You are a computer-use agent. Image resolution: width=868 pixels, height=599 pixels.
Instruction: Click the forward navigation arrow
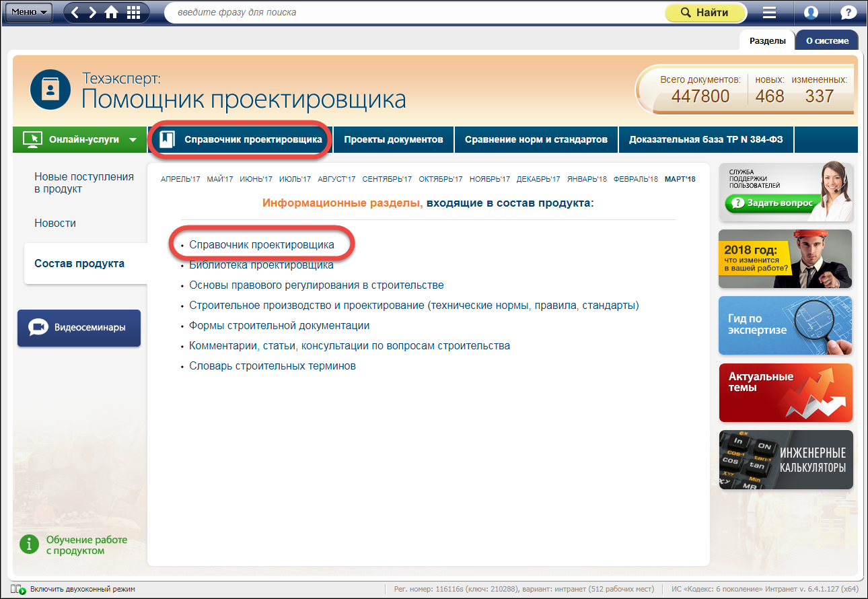[x=93, y=12]
